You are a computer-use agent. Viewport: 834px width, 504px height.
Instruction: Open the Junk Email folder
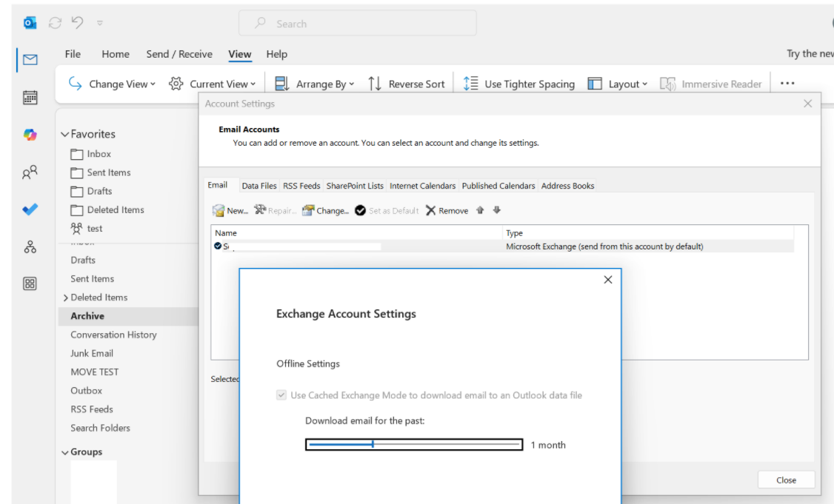pos(92,353)
